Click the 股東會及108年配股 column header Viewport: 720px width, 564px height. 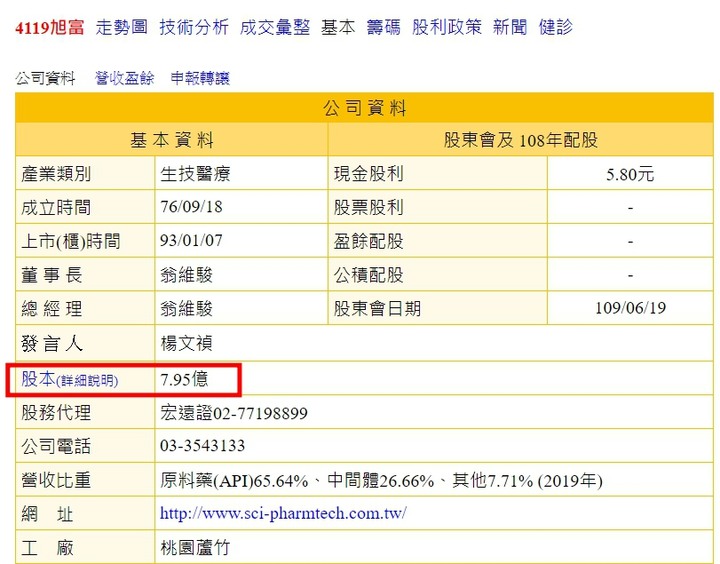[x=521, y=140]
